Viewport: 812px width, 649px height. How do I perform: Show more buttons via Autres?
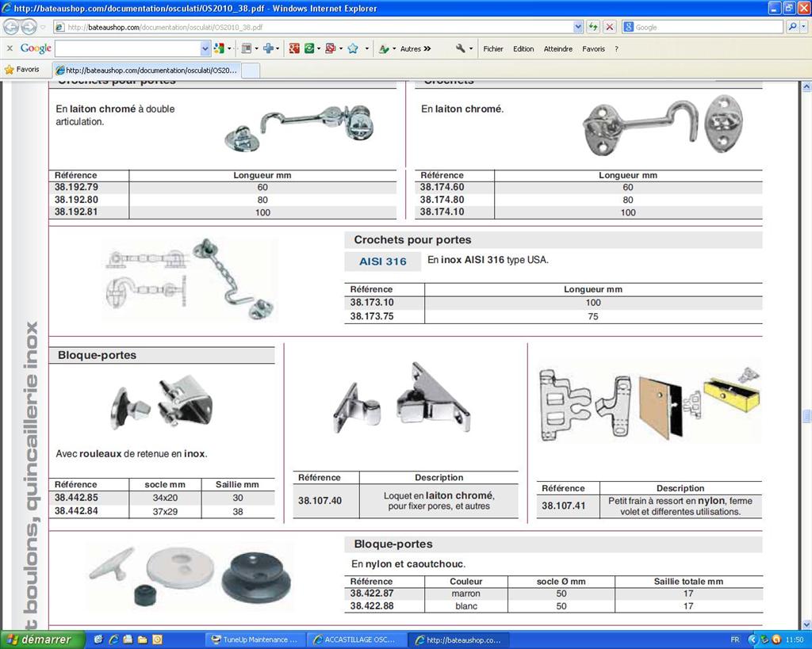pos(416,48)
